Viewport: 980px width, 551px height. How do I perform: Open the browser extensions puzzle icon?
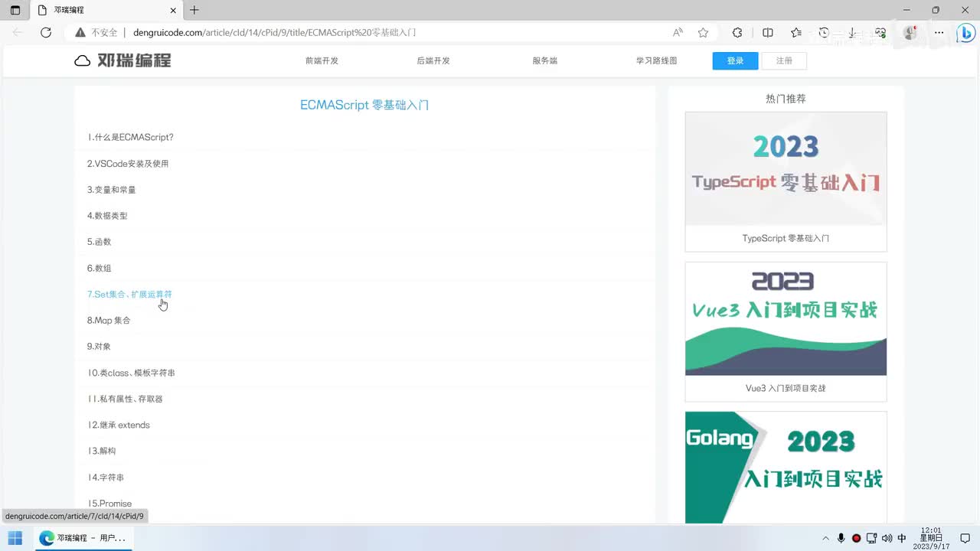pyautogui.click(x=737, y=33)
